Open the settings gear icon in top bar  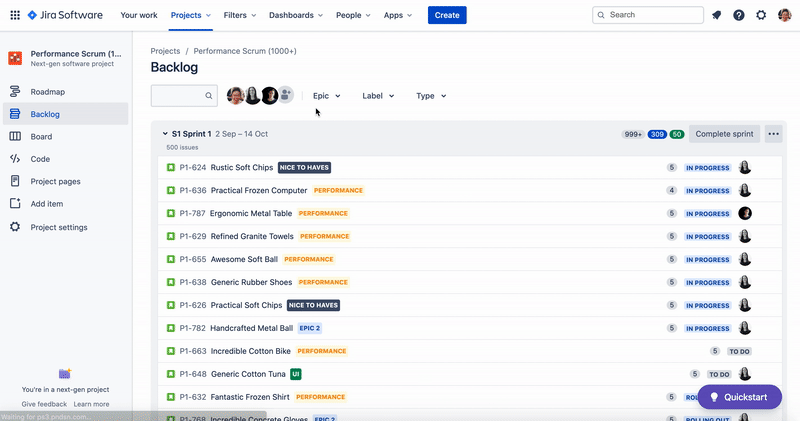[761, 15]
